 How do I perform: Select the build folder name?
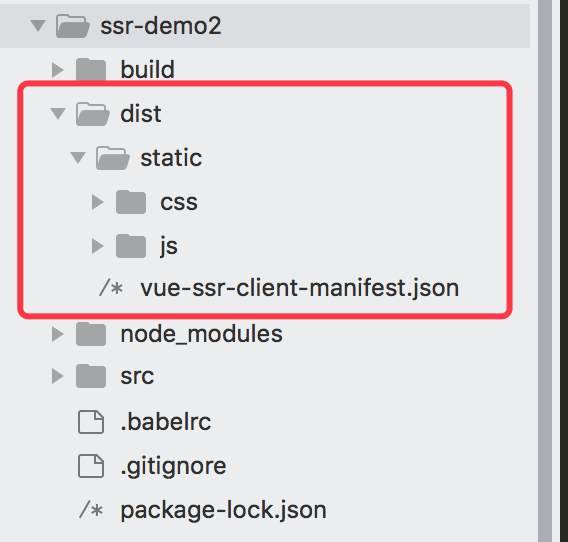coord(147,69)
